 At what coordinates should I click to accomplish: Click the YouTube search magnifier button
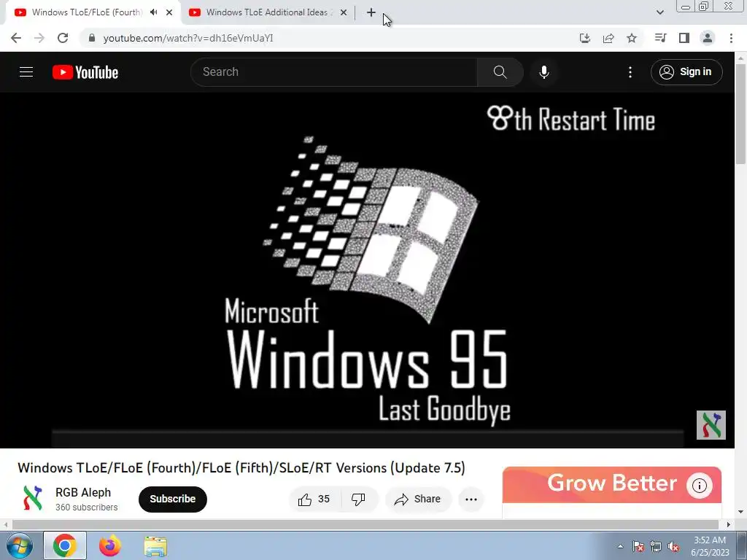tap(500, 72)
